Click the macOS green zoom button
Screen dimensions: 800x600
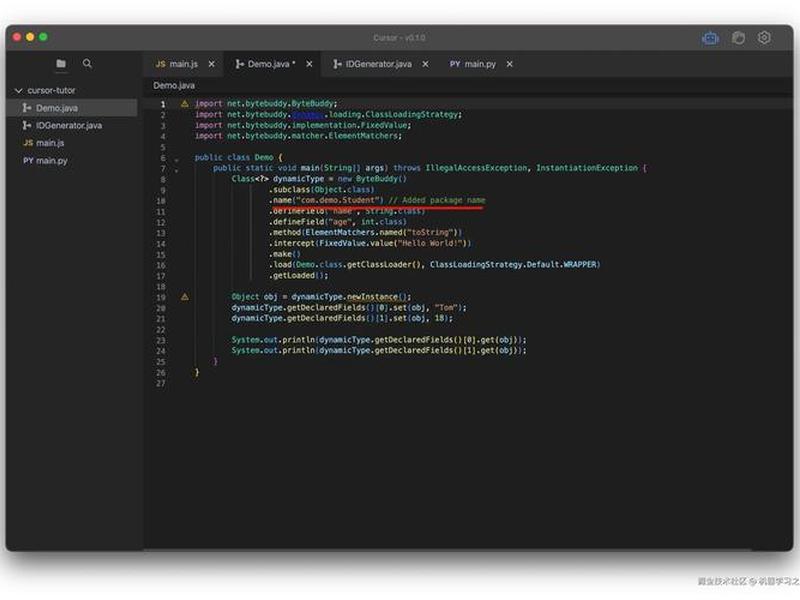pyautogui.click(x=43, y=37)
